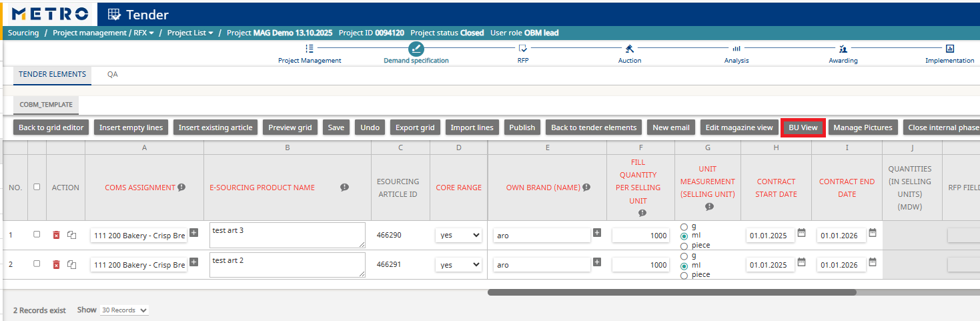The height and width of the screenshot is (321, 980).
Task: Expand Project management / RFX breadcrumb menu
Action: (x=103, y=33)
